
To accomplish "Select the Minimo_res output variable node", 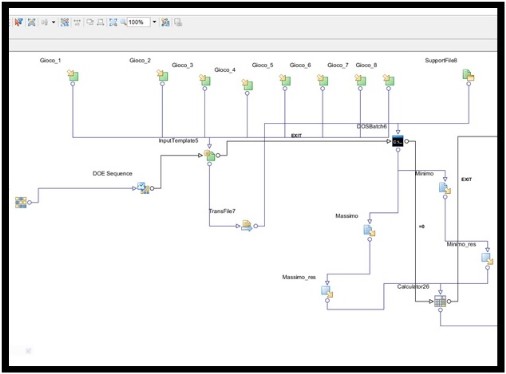I will click(x=487, y=259).
